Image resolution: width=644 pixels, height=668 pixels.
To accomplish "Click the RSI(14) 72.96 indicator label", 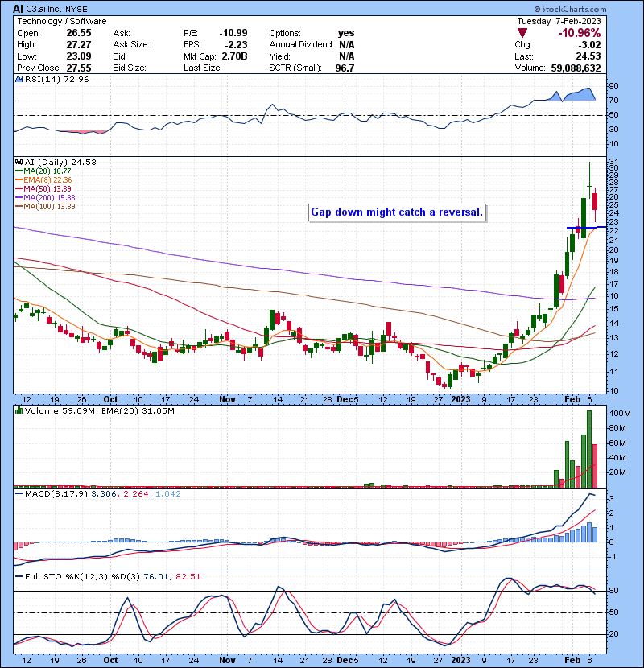I will (56, 79).
